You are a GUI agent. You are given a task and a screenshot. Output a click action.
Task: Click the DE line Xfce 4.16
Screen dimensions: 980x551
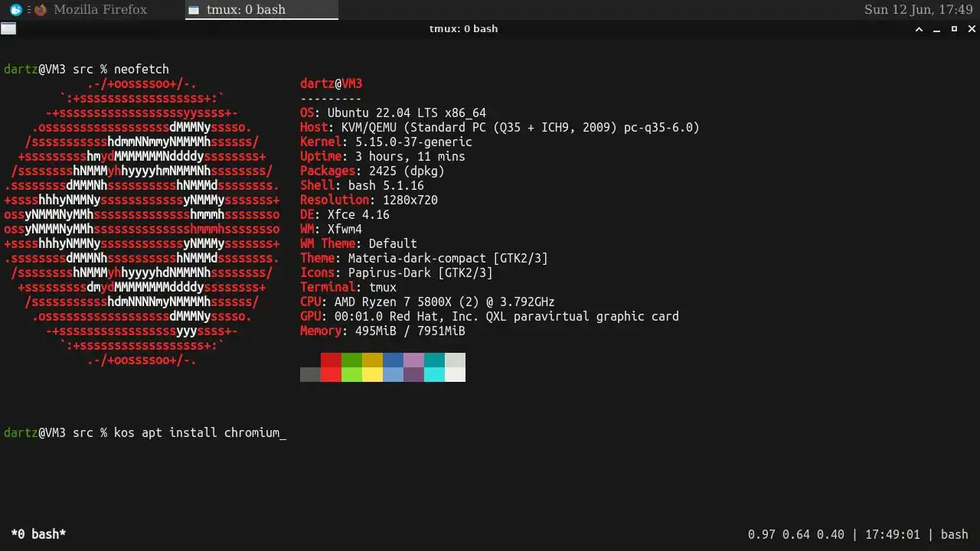coord(345,214)
